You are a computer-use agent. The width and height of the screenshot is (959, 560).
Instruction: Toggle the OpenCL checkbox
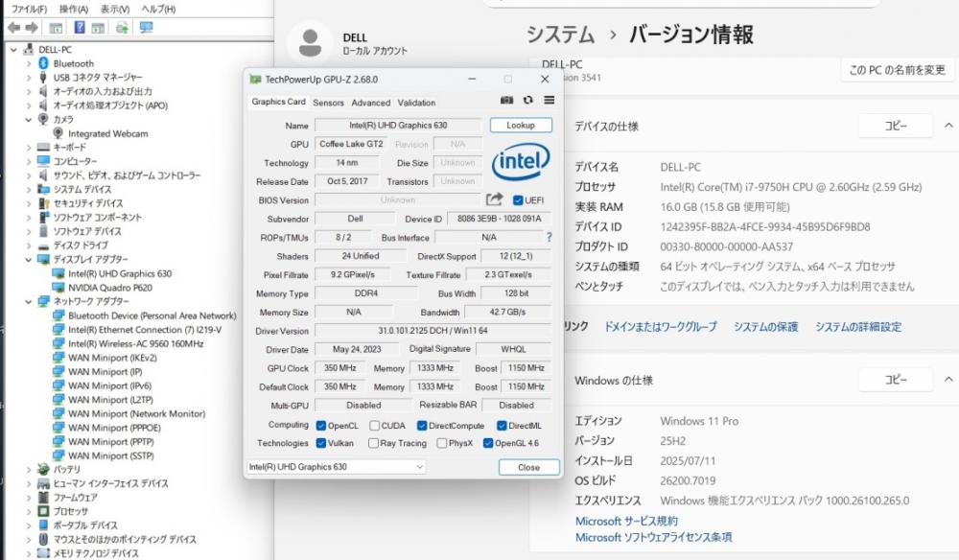coord(321,426)
